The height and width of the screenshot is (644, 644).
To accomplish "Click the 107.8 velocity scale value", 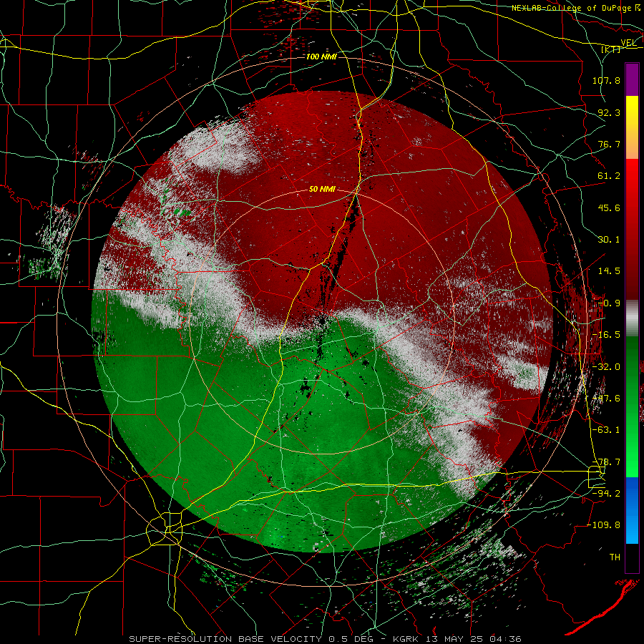I will (x=606, y=80).
